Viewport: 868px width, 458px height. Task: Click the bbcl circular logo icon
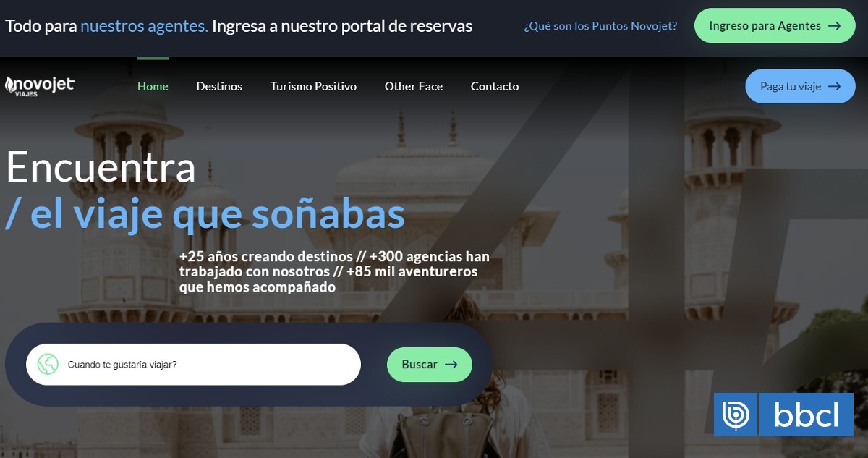point(736,415)
